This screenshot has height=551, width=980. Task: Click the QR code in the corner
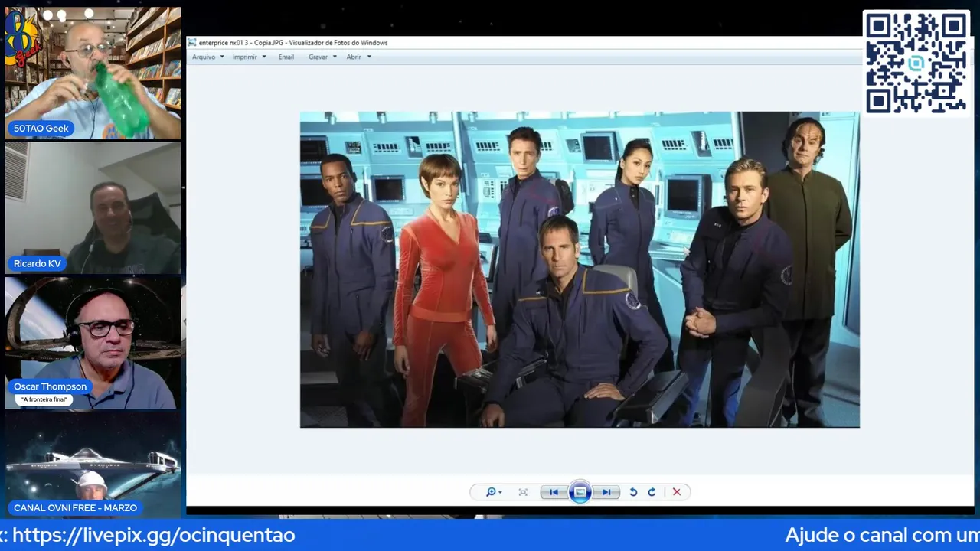[x=916, y=63]
